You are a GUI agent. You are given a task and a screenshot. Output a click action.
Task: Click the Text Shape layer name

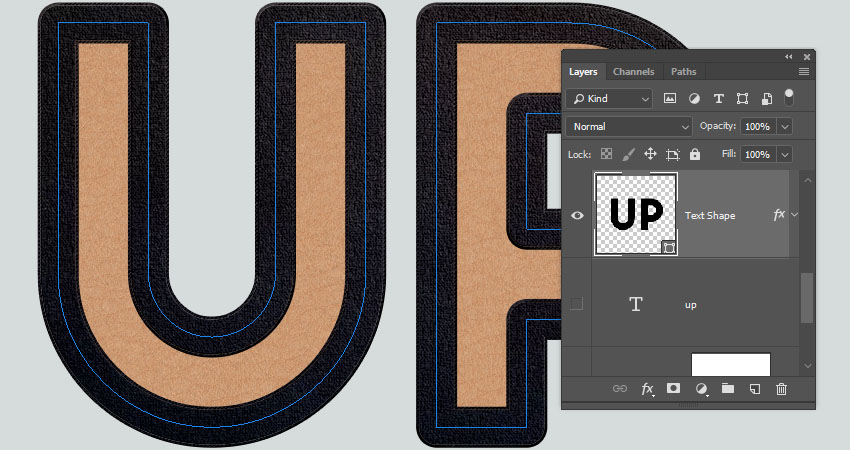pyautogui.click(x=710, y=215)
